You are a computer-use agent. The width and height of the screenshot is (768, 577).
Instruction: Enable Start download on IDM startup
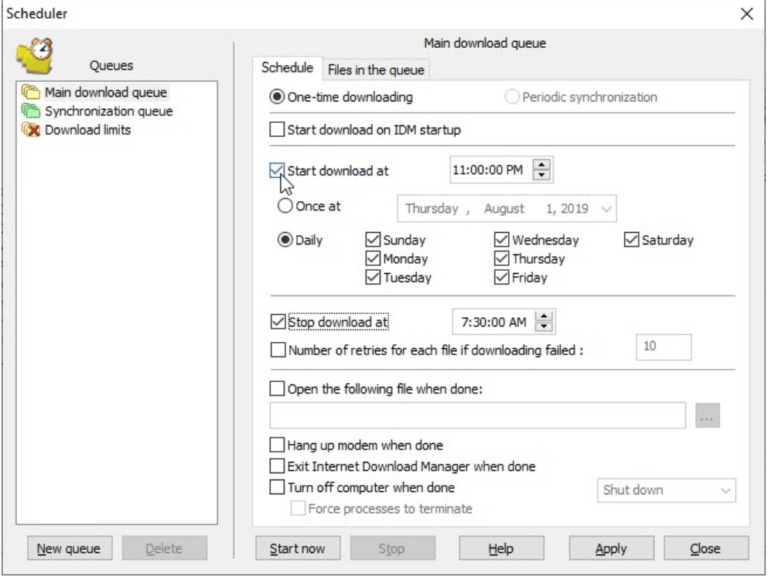(x=277, y=130)
